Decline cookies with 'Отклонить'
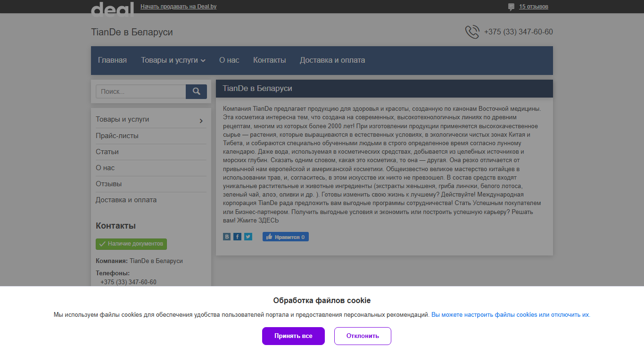 (363, 336)
